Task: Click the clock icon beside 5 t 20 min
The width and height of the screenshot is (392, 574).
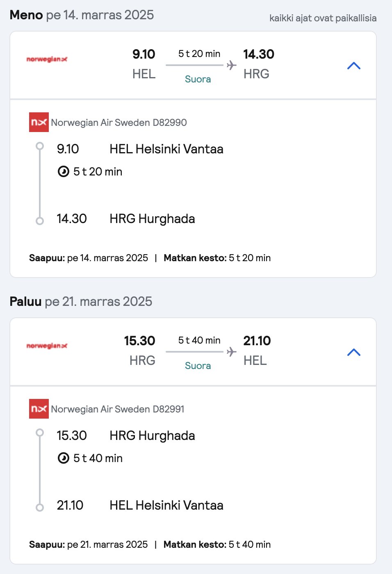Action: [63, 171]
